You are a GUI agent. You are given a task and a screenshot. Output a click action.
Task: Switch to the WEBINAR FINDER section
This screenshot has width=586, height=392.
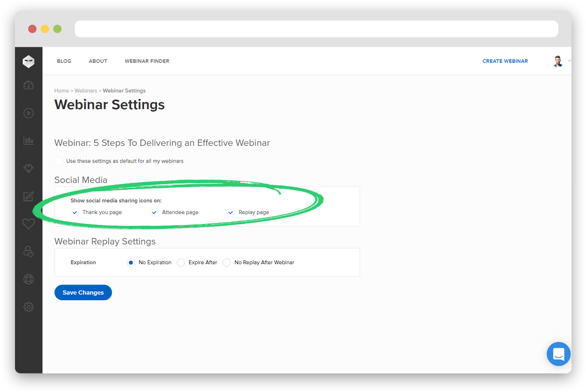coord(147,61)
